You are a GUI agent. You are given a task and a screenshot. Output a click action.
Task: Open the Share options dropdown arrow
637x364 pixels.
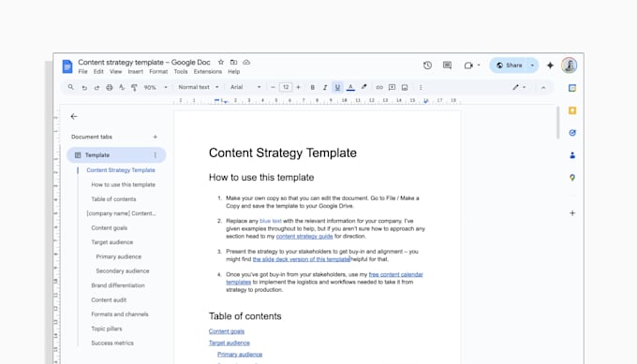532,66
